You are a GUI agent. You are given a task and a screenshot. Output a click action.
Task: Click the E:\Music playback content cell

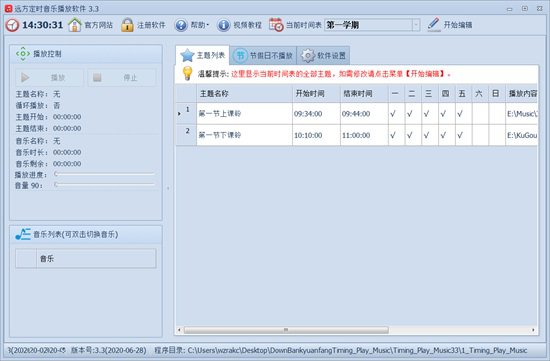pos(522,114)
